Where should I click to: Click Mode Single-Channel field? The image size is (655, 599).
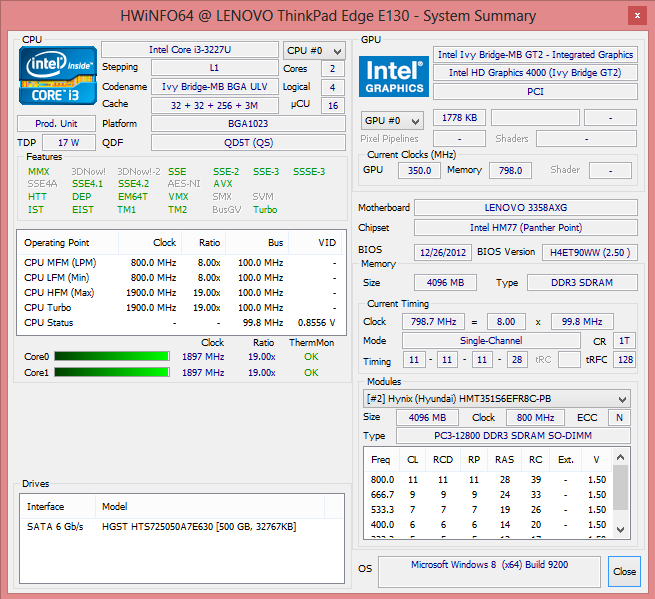[x=491, y=341]
